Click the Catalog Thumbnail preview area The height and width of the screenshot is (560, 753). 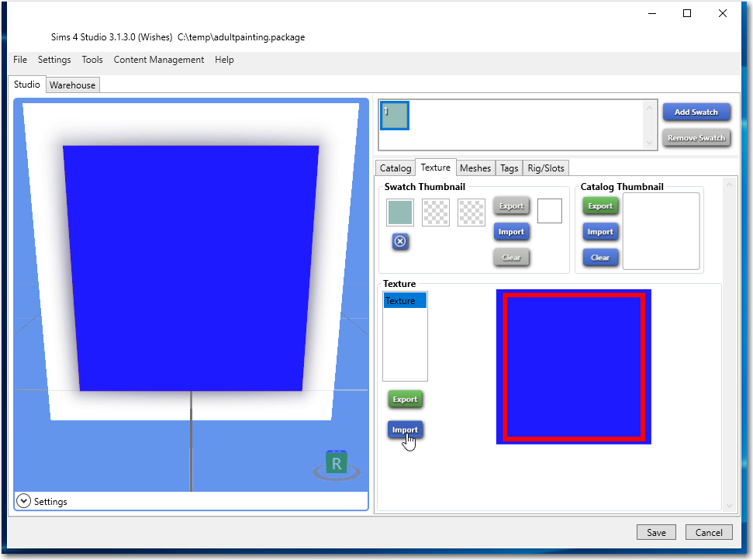661,231
